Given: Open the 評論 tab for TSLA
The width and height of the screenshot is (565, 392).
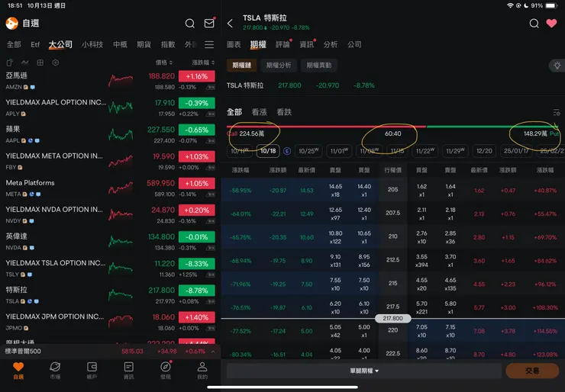Looking at the screenshot, I should [x=282, y=45].
